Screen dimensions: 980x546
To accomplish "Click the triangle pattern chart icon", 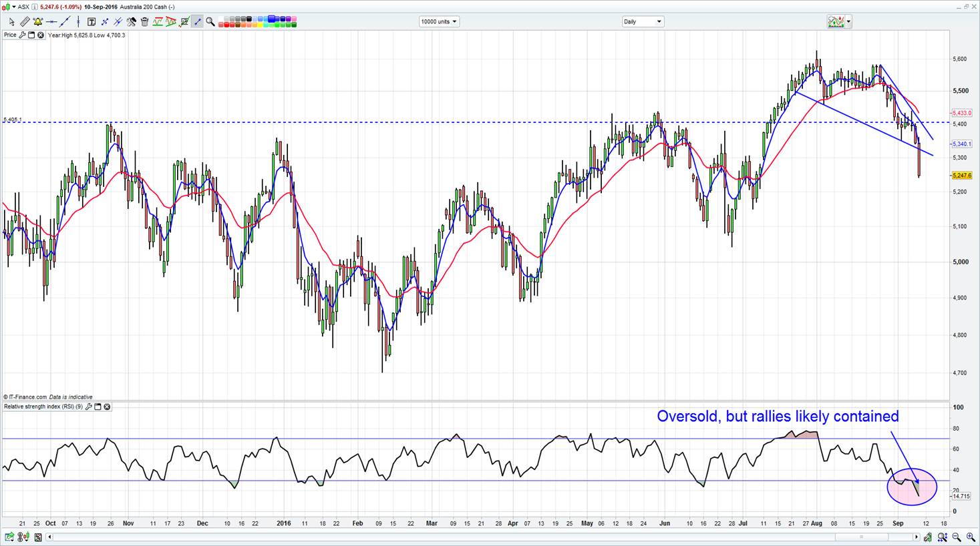I will (171, 22).
